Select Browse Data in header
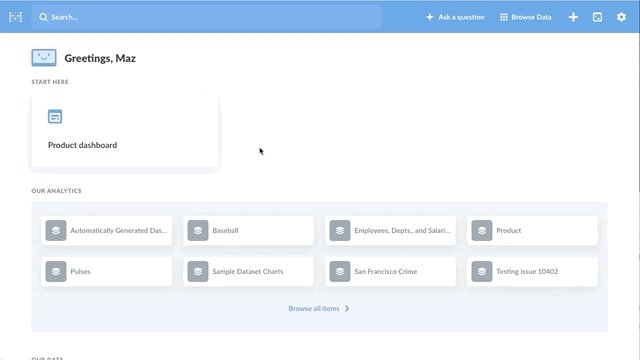Viewport: 640px width, 360px height. (526, 17)
